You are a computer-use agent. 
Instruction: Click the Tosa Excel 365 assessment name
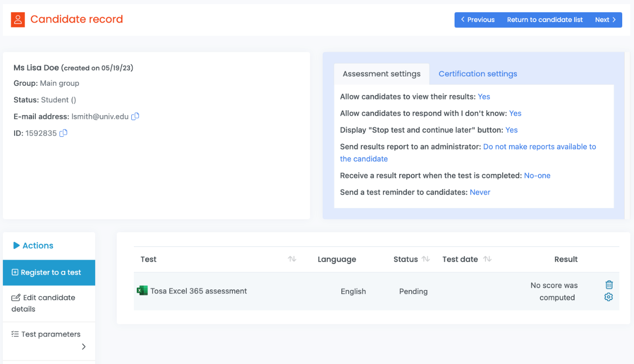tap(199, 291)
